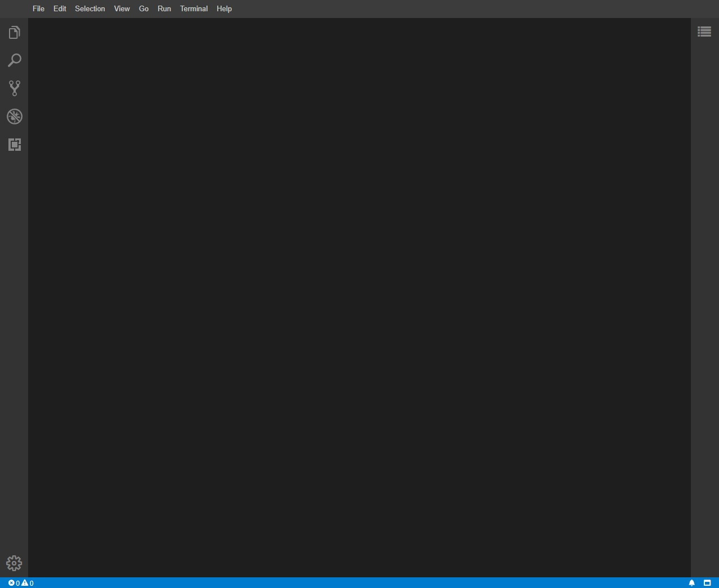Open the Settings gear menu
Viewport: 719px width, 588px height.
(x=14, y=563)
